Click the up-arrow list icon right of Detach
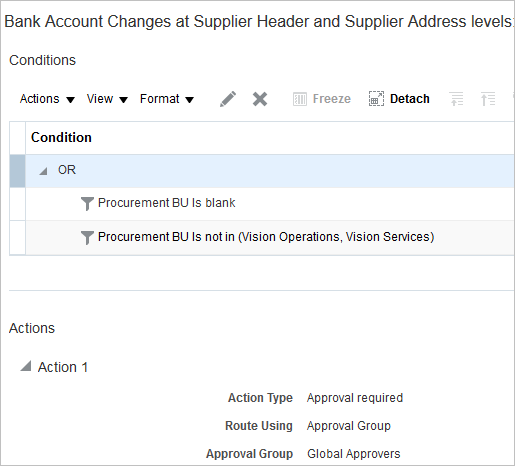The height and width of the screenshot is (466, 515). coord(488,99)
